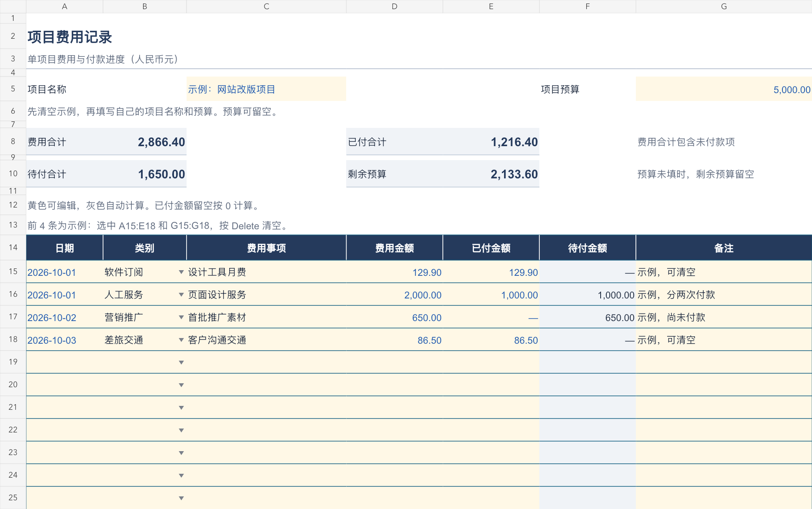The image size is (812, 509).
Task: Click the 备注 table header
Action: coord(724,248)
